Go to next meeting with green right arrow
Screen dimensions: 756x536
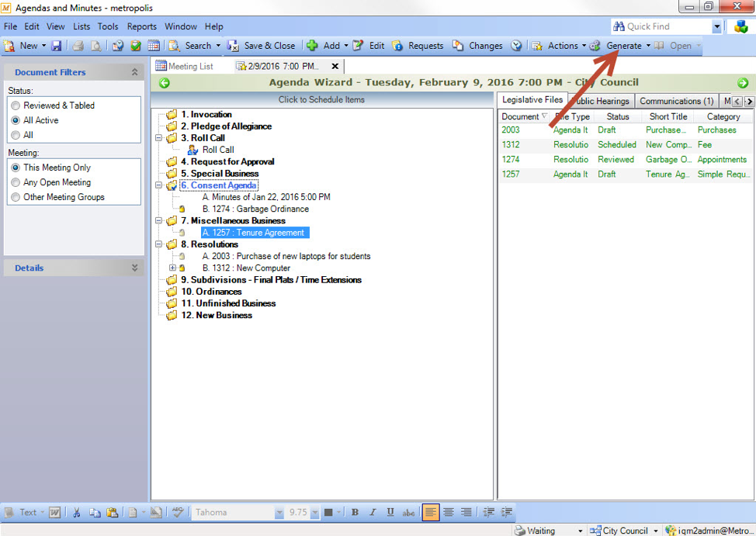(743, 83)
